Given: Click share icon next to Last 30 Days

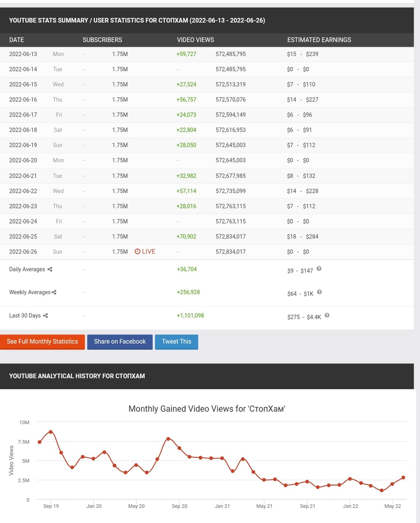Looking at the screenshot, I should 45,315.
